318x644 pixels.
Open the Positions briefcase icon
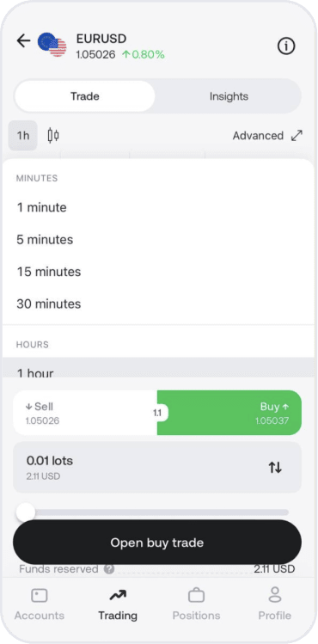coord(196,596)
